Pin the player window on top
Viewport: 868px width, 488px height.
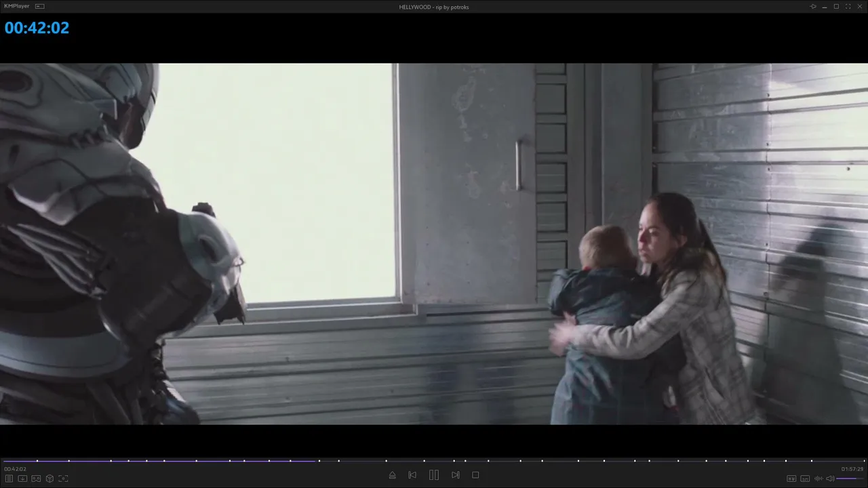813,7
